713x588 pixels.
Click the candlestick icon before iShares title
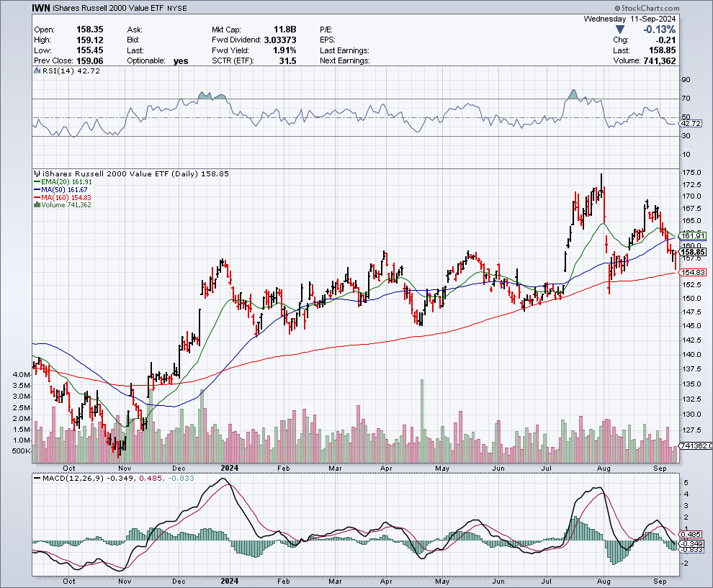37,174
